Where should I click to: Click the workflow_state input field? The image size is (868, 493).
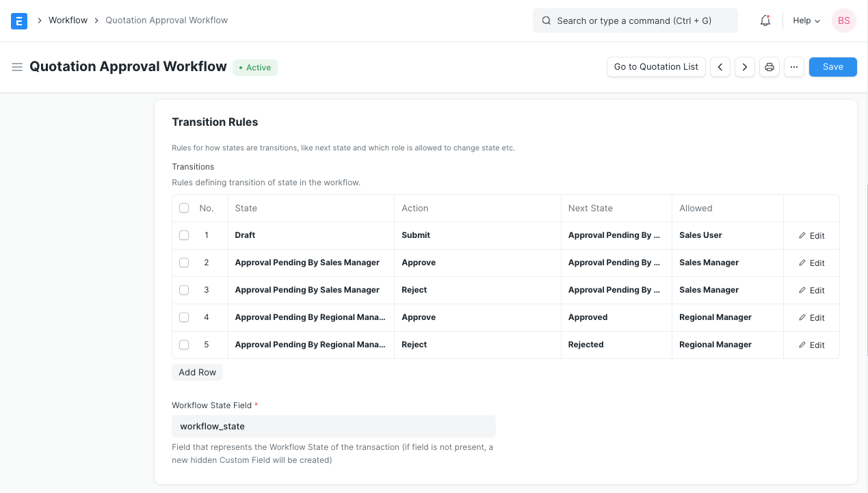[334, 426]
